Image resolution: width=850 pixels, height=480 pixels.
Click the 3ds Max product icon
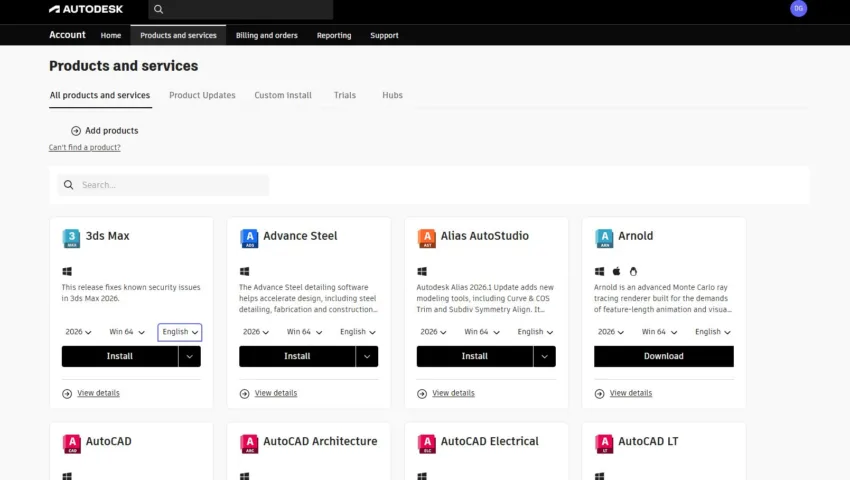[71, 238]
